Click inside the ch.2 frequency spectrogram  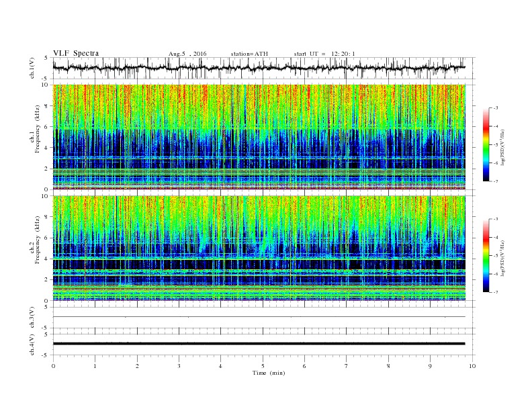pyautogui.click(x=259, y=248)
